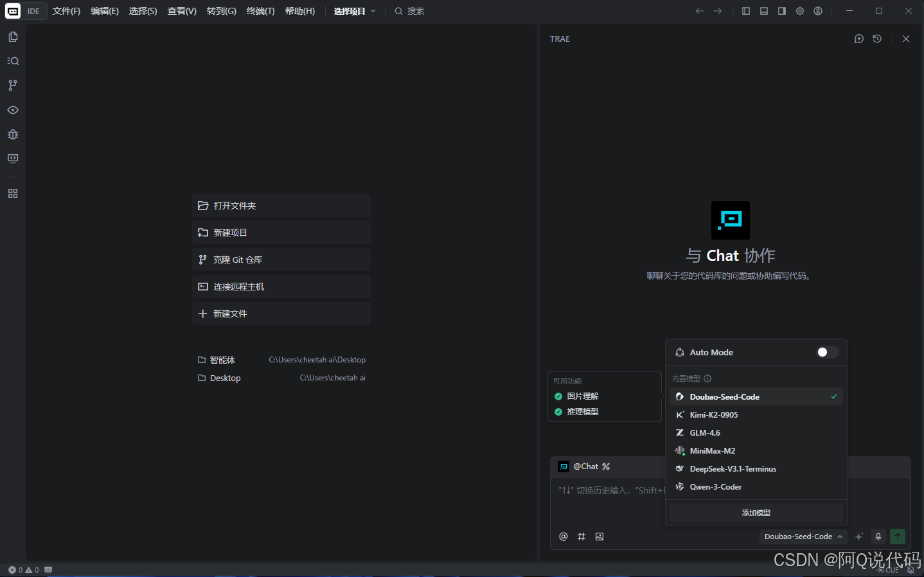Viewport: 924px width, 577px height.
Task: Open the 转到(G) menu
Action: click(x=222, y=11)
